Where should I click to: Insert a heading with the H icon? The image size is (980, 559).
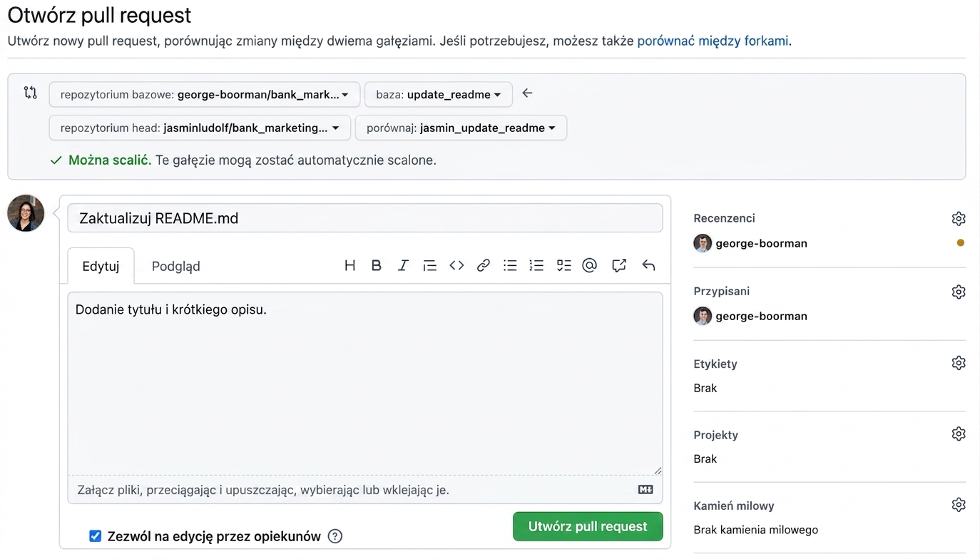(x=349, y=266)
